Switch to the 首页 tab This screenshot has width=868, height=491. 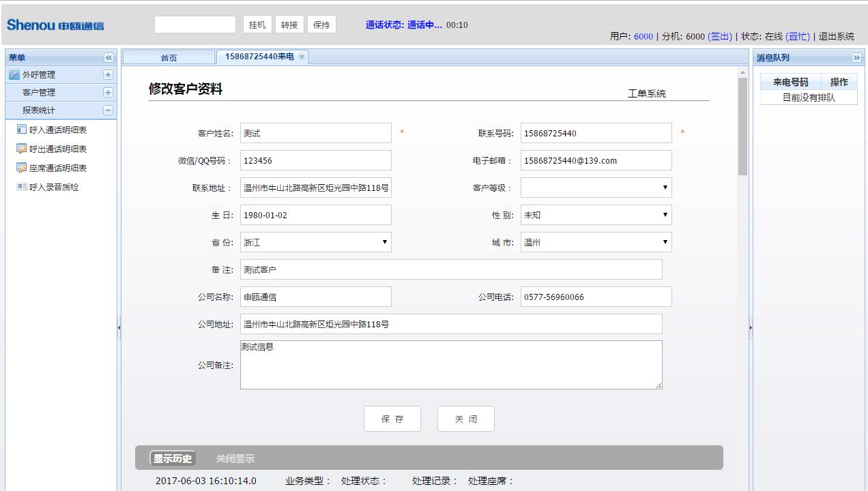(x=169, y=57)
